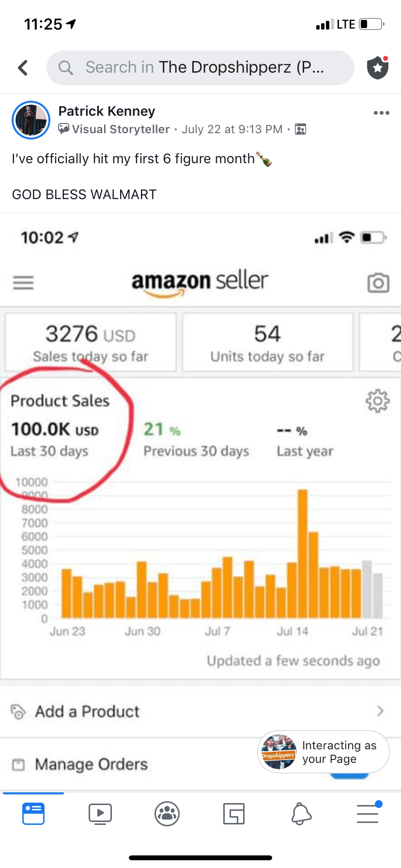Expand Add a Product chevron
The width and height of the screenshot is (401, 868).
380,711
